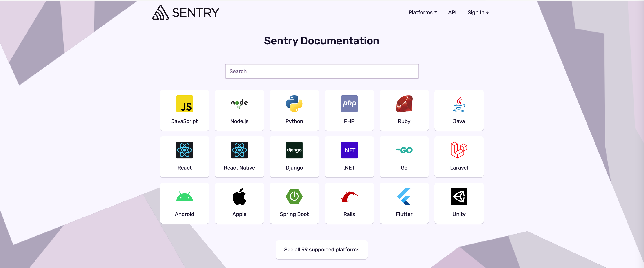644x268 pixels.
Task: Select the Go gopher logo icon
Action: click(x=404, y=150)
